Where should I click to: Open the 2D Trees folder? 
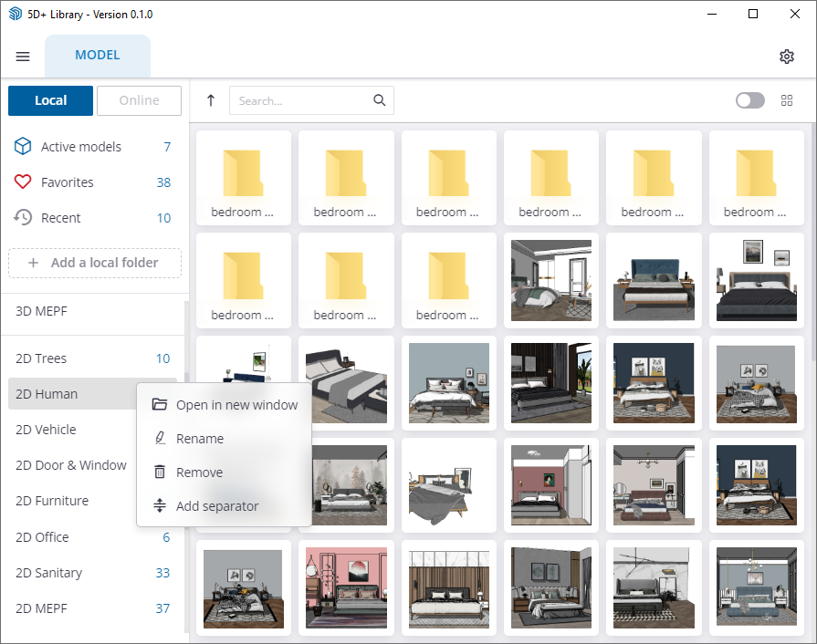41,358
